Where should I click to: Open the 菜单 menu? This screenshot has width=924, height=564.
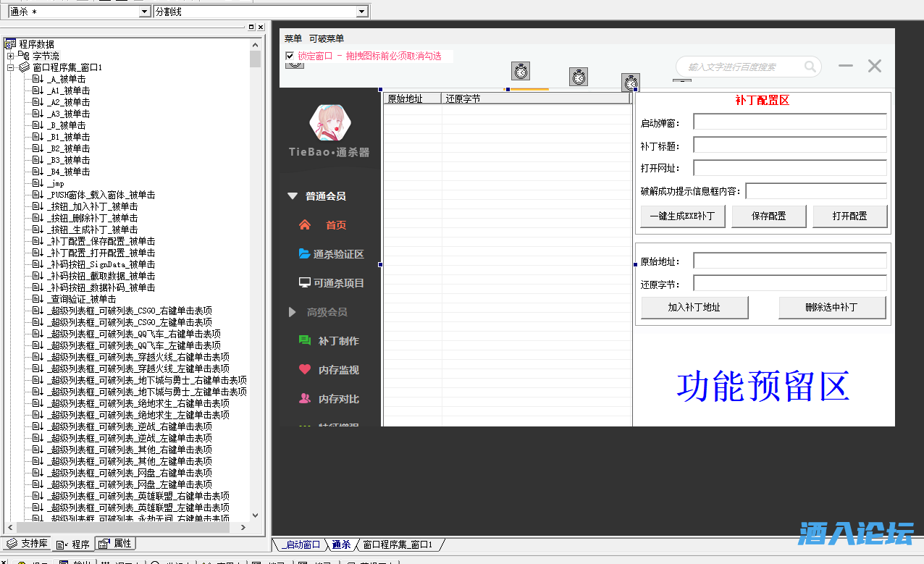(x=293, y=38)
